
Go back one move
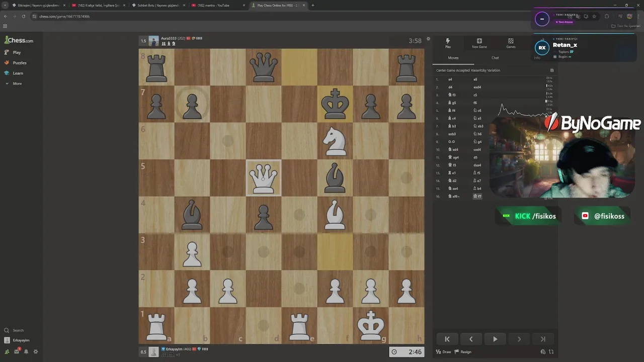coord(471,339)
